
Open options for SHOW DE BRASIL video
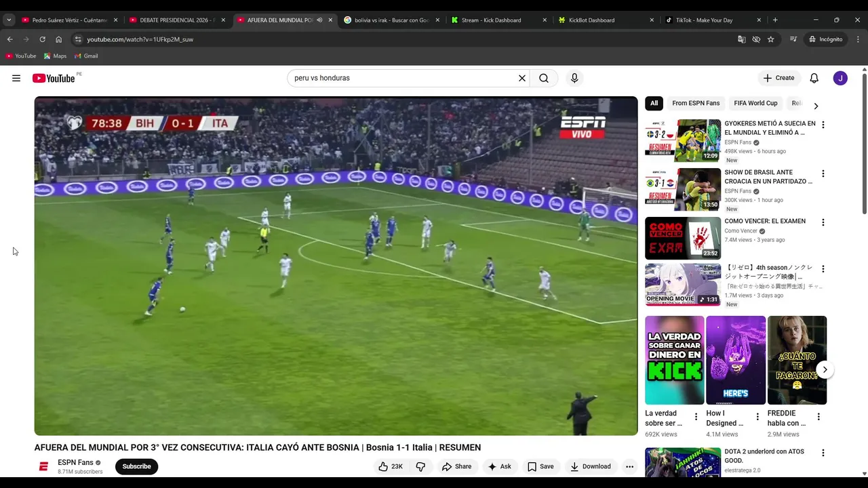point(823,174)
